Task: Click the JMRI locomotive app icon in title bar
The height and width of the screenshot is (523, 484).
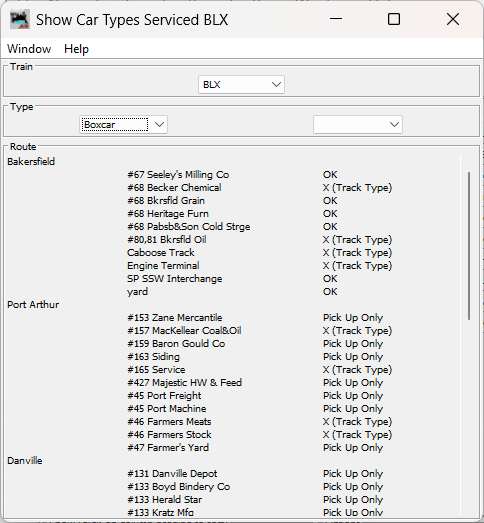Action: [x=20, y=19]
